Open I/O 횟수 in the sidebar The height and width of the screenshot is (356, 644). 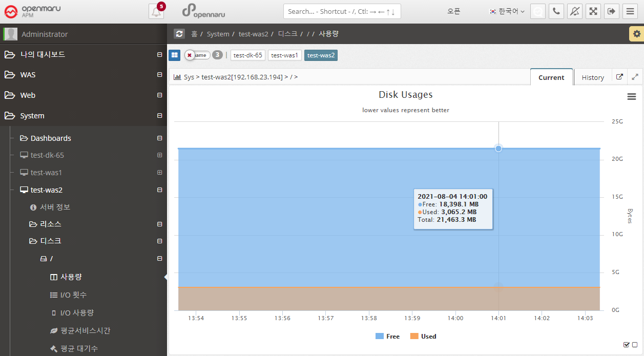[x=73, y=295]
